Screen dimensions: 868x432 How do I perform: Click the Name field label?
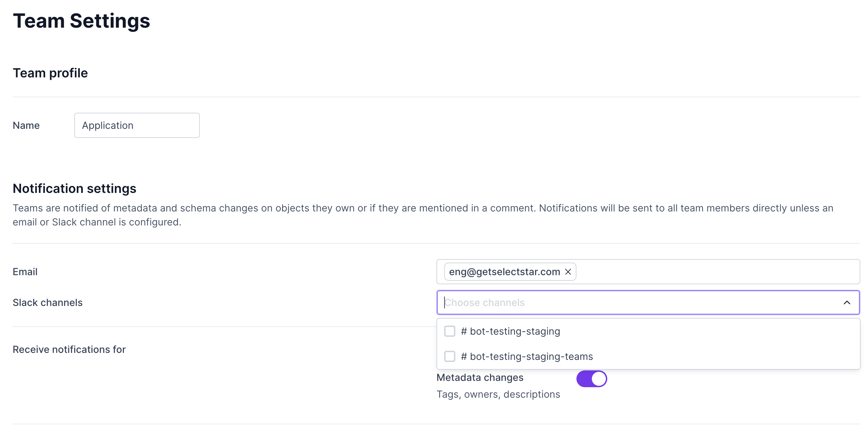26,125
